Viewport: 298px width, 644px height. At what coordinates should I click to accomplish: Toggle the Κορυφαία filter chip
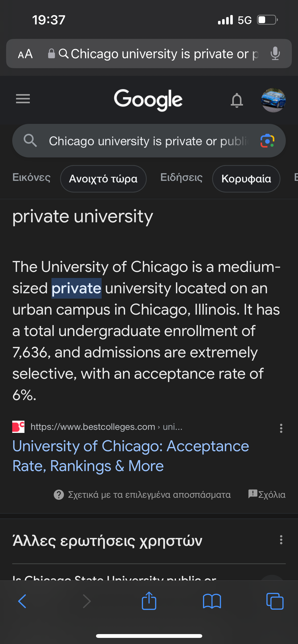coord(246,179)
